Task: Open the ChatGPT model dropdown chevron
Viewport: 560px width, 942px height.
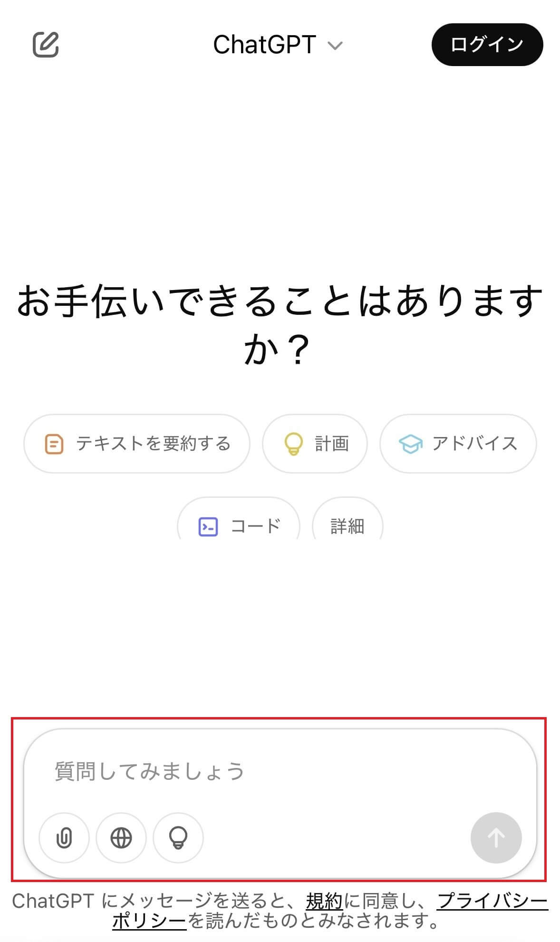Action: coord(335,46)
